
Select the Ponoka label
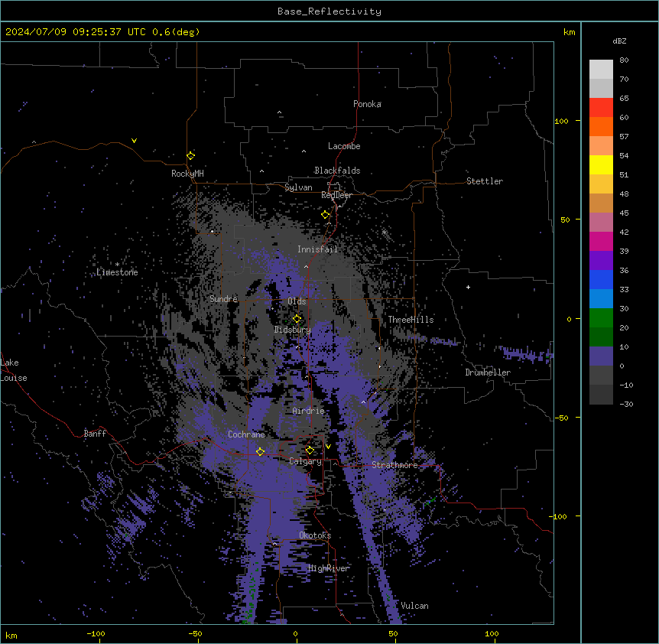click(367, 104)
